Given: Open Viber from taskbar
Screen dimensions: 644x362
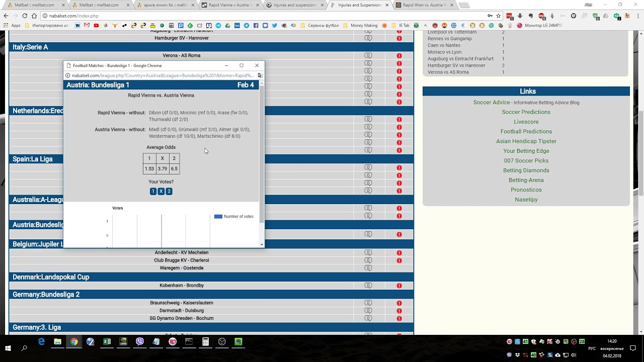Looking at the screenshot, I should pyautogui.click(x=140, y=342).
